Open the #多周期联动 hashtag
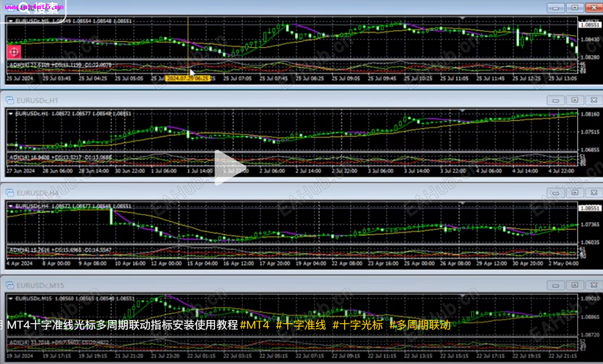This screenshot has height=364, width=603. pyautogui.click(x=420, y=325)
